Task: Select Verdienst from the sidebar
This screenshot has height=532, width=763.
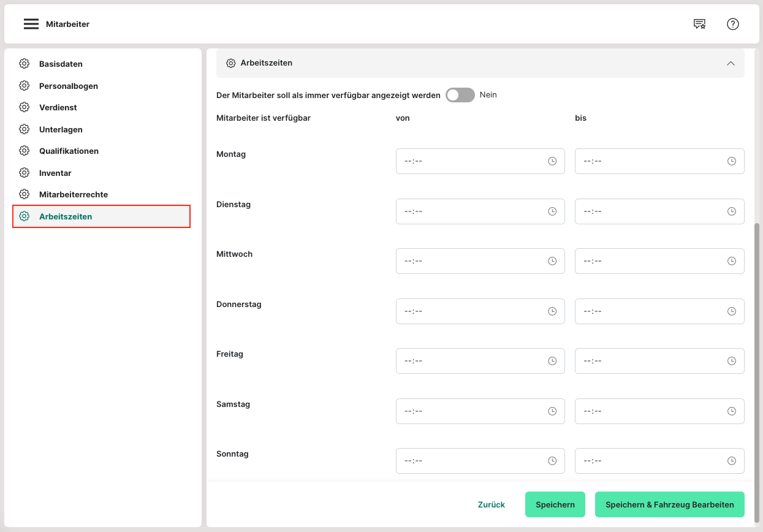Action: [58, 107]
